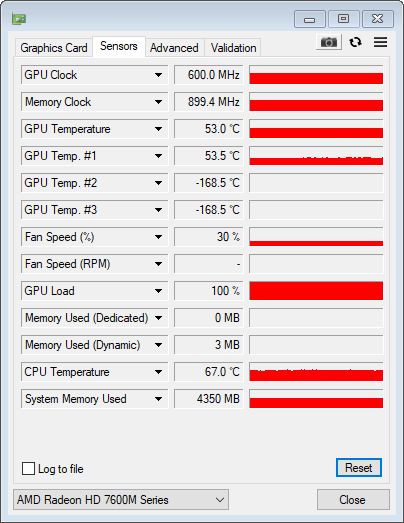Image resolution: width=404 pixels, height=523 pixels.
Task: Open the CPU Temperature dropdown arrow
Action: tap(158, 372)
